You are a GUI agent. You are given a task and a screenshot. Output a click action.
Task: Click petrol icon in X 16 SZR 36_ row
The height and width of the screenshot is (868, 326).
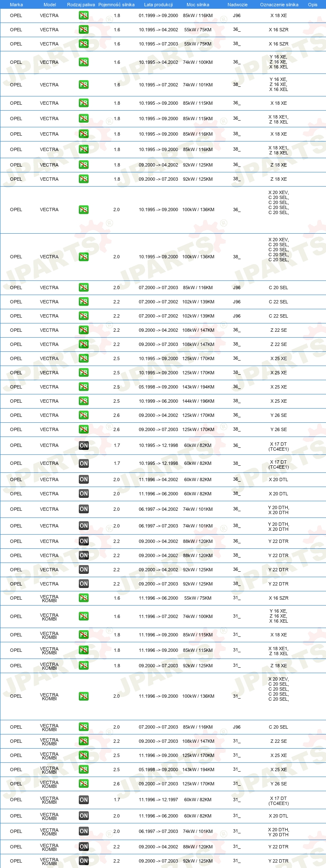(84, 30)
